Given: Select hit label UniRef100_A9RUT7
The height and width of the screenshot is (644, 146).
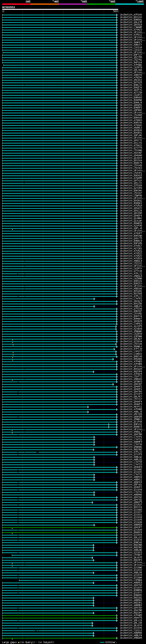Looking at the screenshot, I should (131, 45).
